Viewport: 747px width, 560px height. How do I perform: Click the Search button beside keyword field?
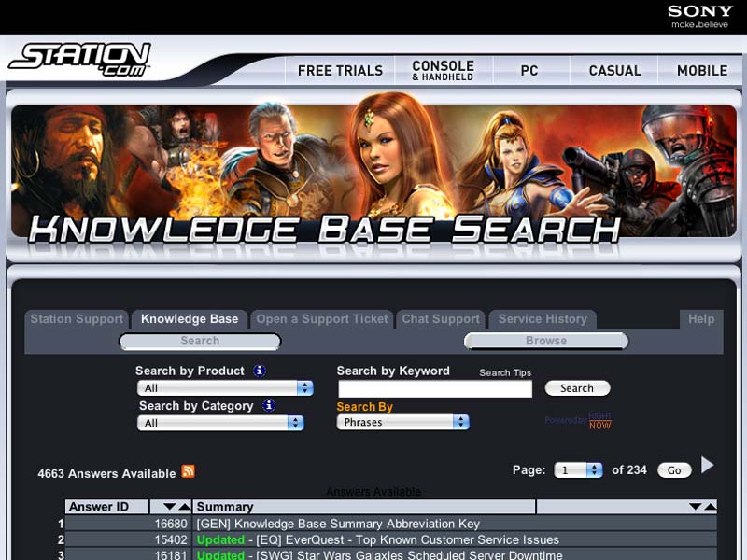coord(577,388)
